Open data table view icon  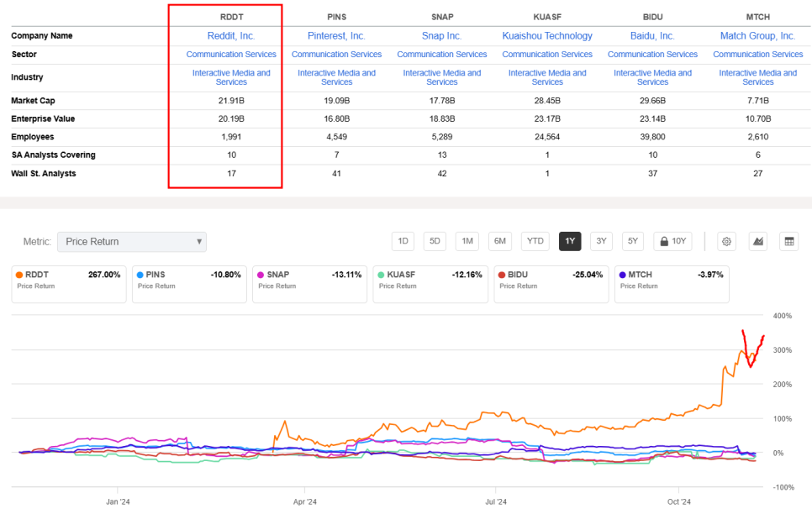point(789,241)
